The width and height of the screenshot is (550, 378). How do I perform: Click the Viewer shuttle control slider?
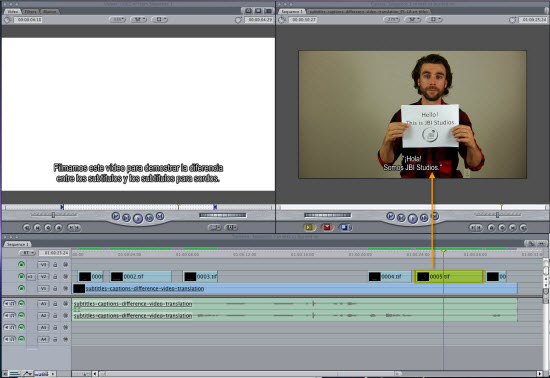coord(53,215)
